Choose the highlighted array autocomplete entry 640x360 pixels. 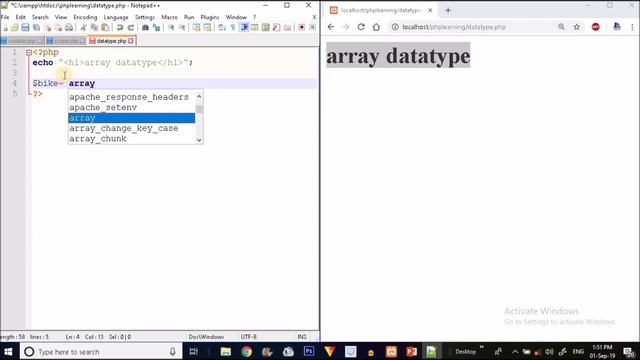coord(131,118)
